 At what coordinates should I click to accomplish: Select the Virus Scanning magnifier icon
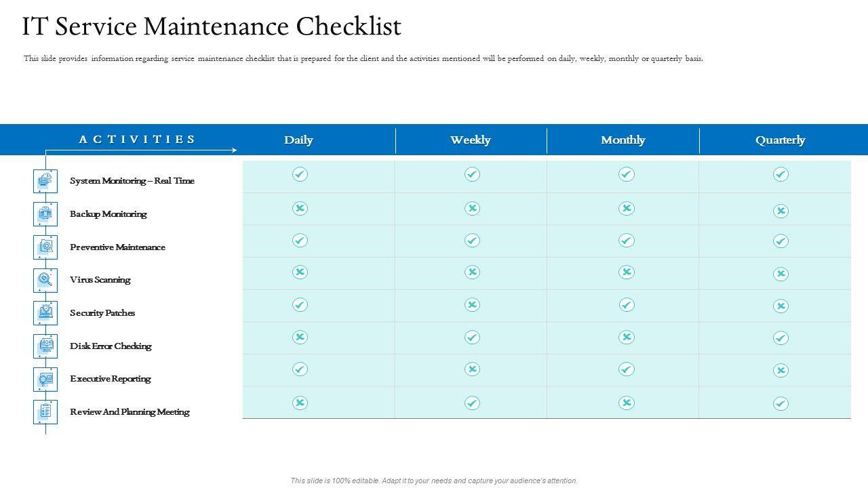click(45, 280)
